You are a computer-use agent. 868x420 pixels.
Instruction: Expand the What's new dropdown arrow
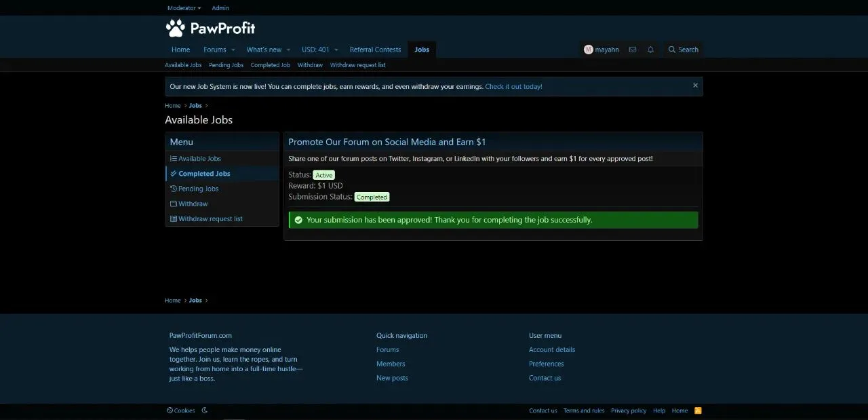point(288,50)
